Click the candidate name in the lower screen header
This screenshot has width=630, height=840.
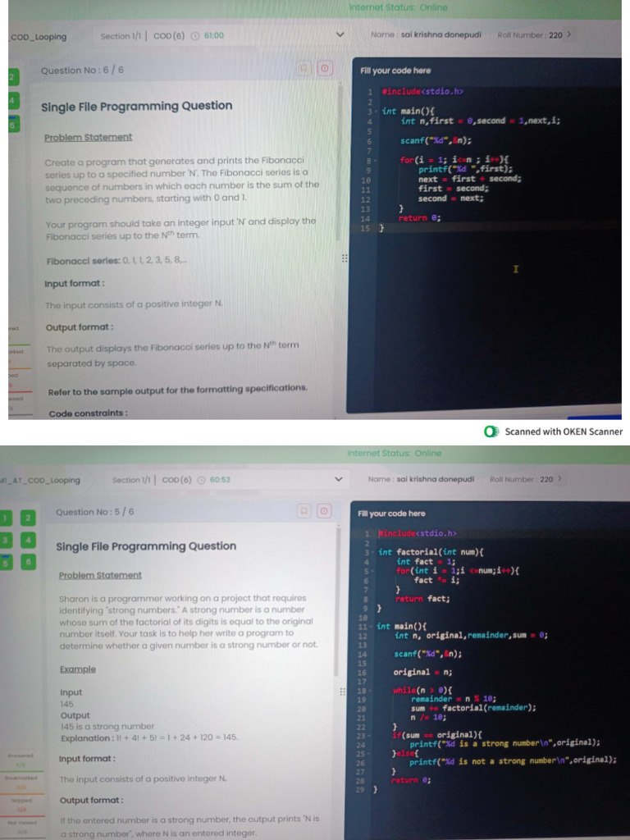pyautogui.click(x=435, y=479)
